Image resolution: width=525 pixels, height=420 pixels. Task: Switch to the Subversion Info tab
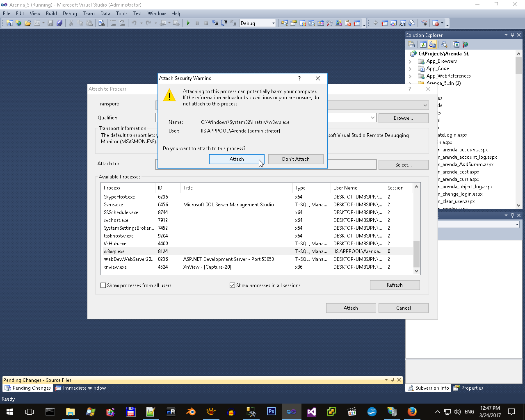(428, 388)
